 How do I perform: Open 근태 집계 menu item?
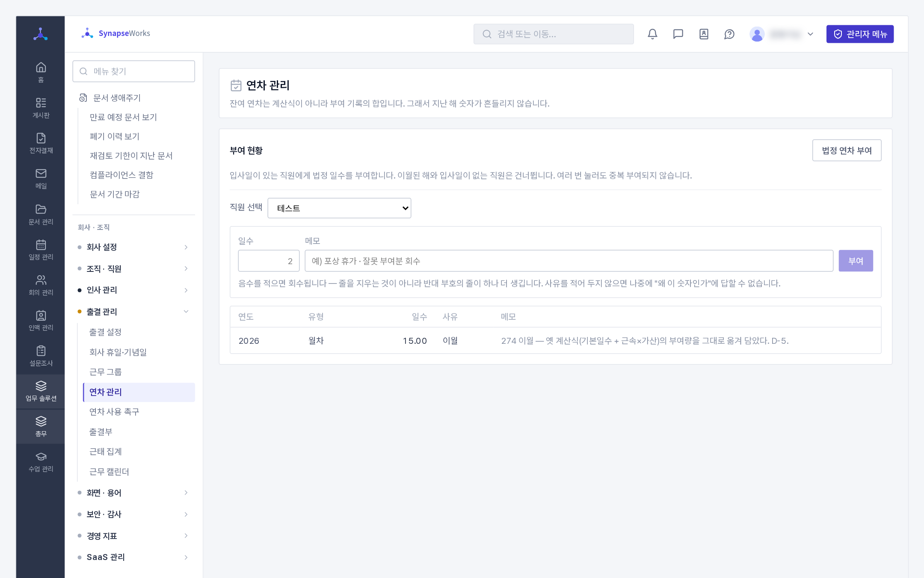139,452
